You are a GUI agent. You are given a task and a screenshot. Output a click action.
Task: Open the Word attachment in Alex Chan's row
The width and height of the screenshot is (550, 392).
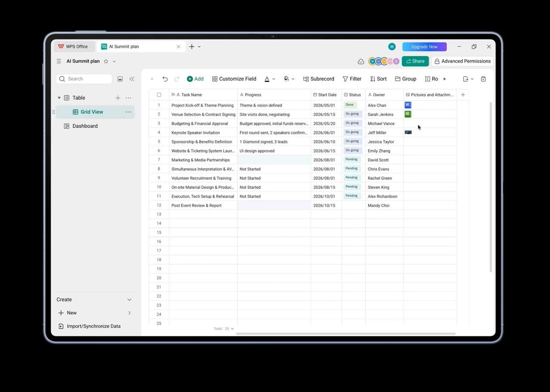point(408,105)
